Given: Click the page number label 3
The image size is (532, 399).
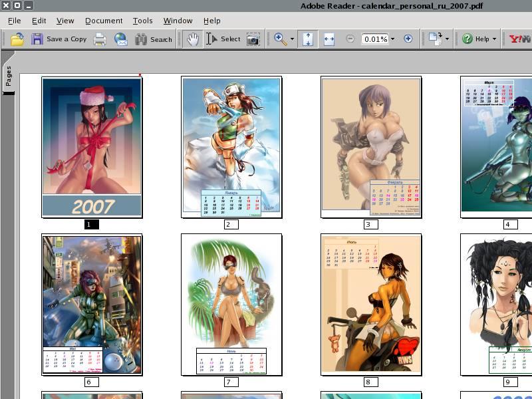Looking at the screenshot, I should tap(371, 224).
